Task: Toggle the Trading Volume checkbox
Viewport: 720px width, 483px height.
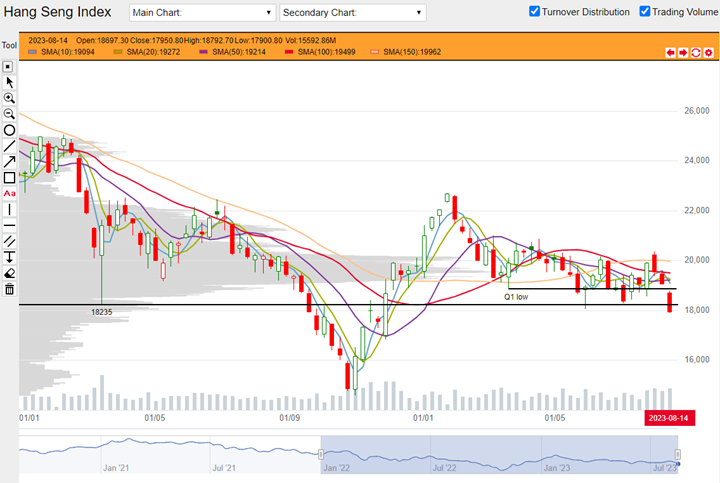Action: pyautogui.click(x=645, y=11)
